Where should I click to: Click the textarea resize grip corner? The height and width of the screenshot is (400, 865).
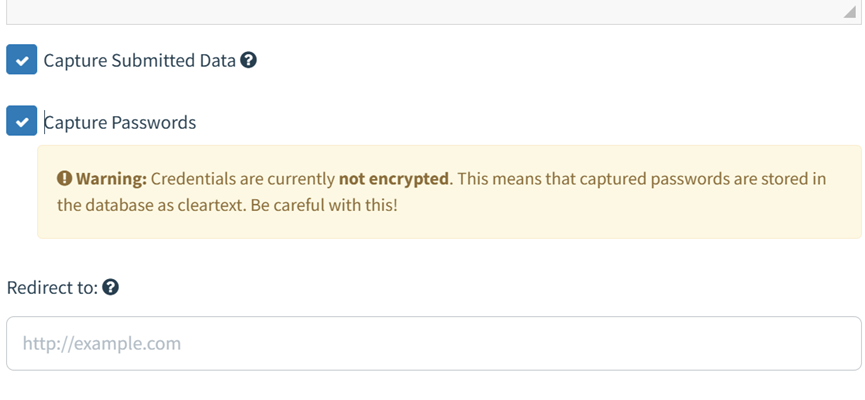pos(850,12)
